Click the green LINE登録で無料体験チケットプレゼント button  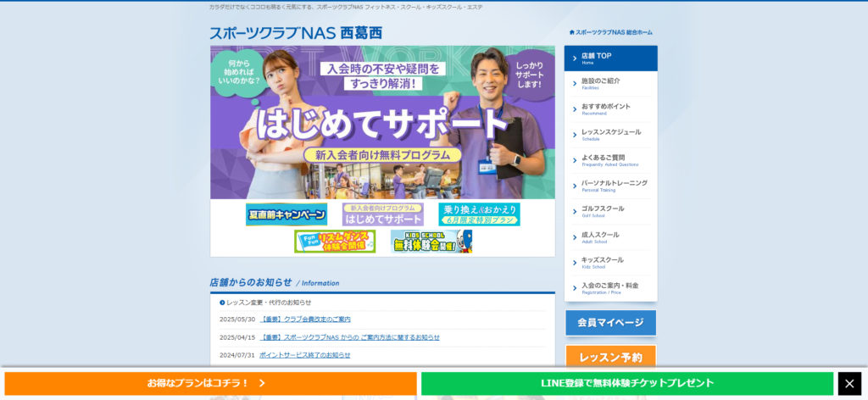click(627, 384)
